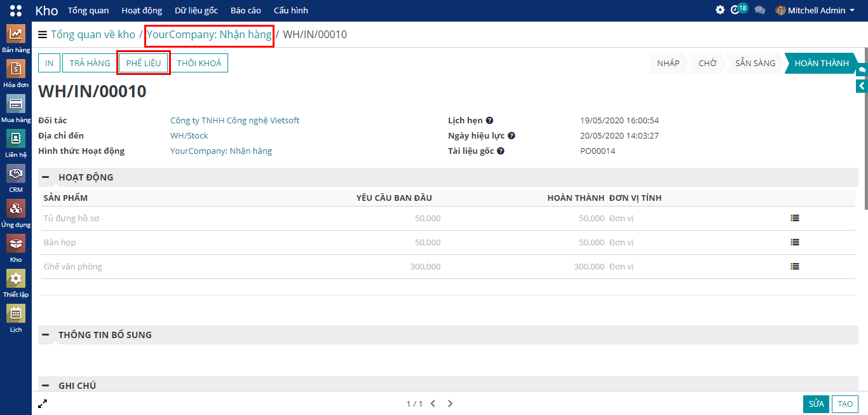
Task: Click the Trả hàng button
Action: tap(90, 63)
